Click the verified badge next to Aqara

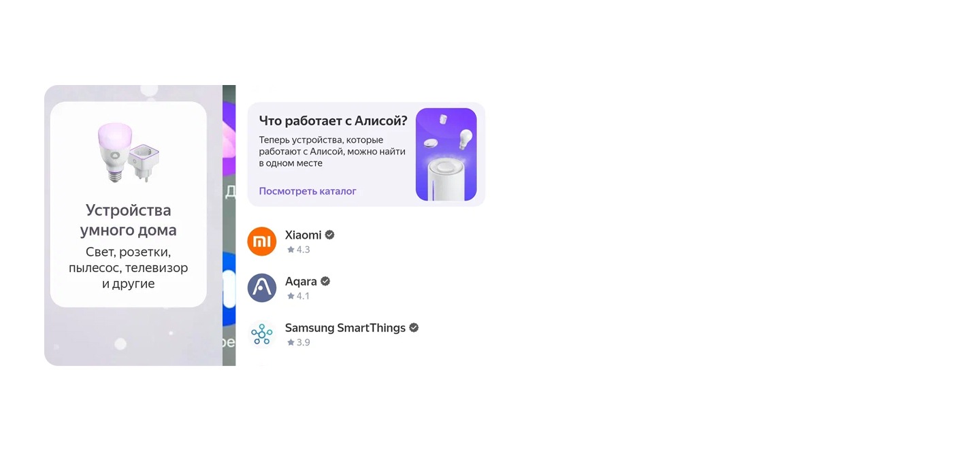point(325,281)
